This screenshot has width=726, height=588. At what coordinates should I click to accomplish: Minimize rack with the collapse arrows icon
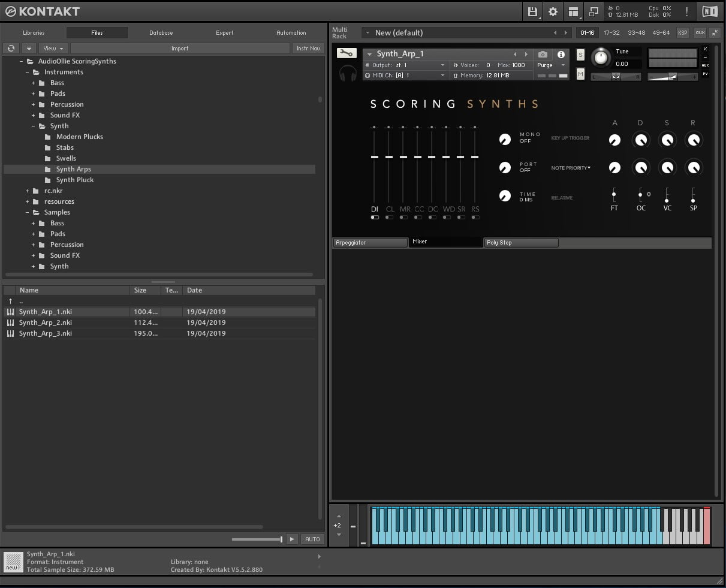715,33
